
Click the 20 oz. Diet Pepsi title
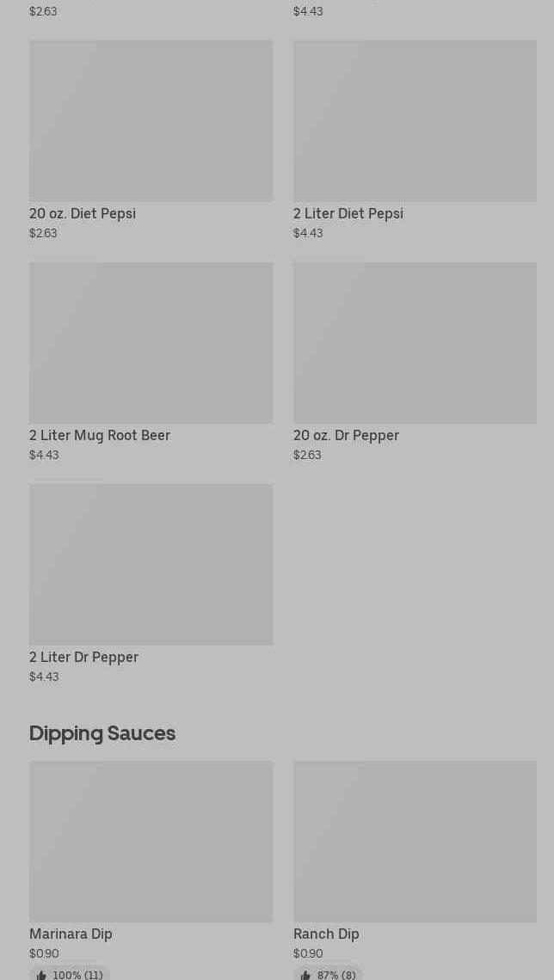click(x=83, y=213)
